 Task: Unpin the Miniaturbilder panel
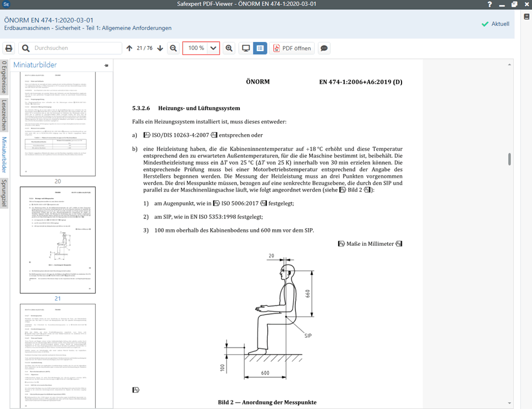pos(106,65)
